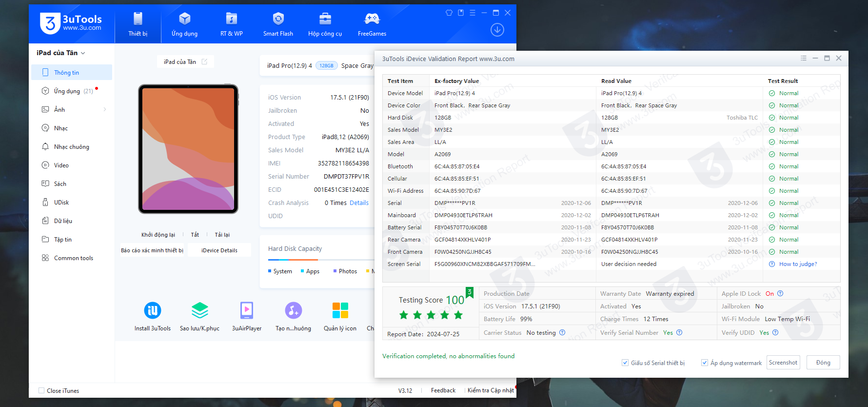The image size is (868, 407).
Task: Open UDisk in the sidebar
Action: [72, 202]
